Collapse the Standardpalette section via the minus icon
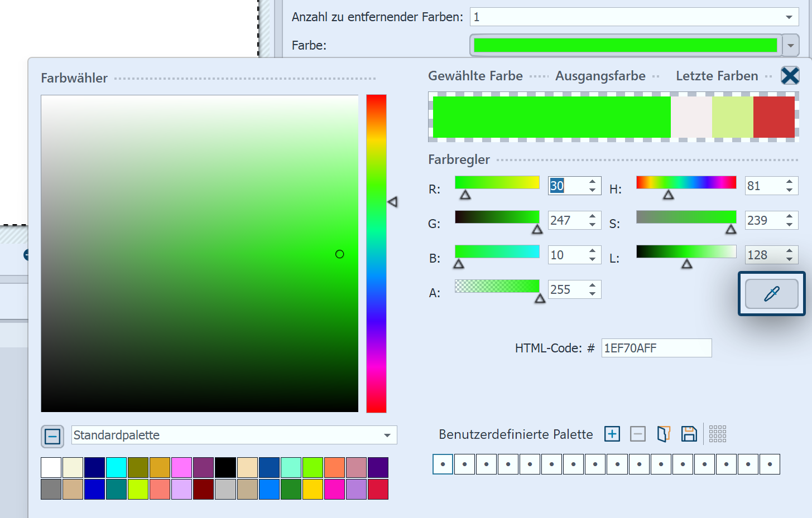This screenshot has width=812, height=518. coord(52,437)
